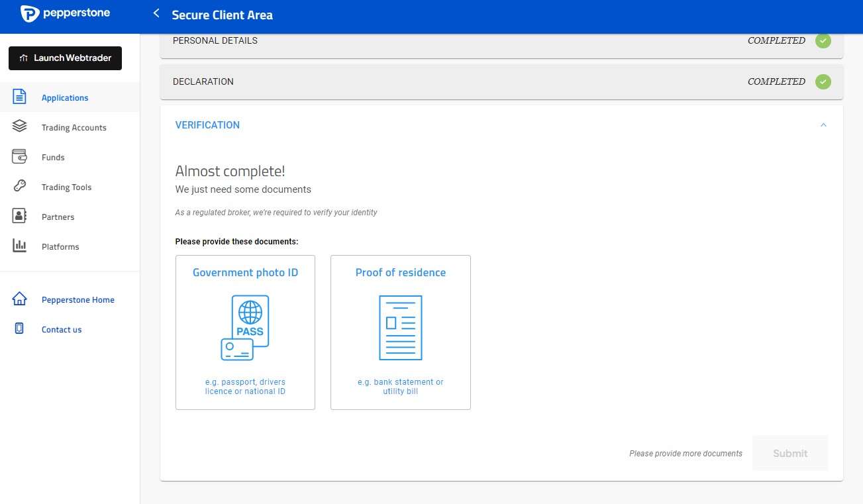Click the Trading Accounts layers icon

(19, 126)
